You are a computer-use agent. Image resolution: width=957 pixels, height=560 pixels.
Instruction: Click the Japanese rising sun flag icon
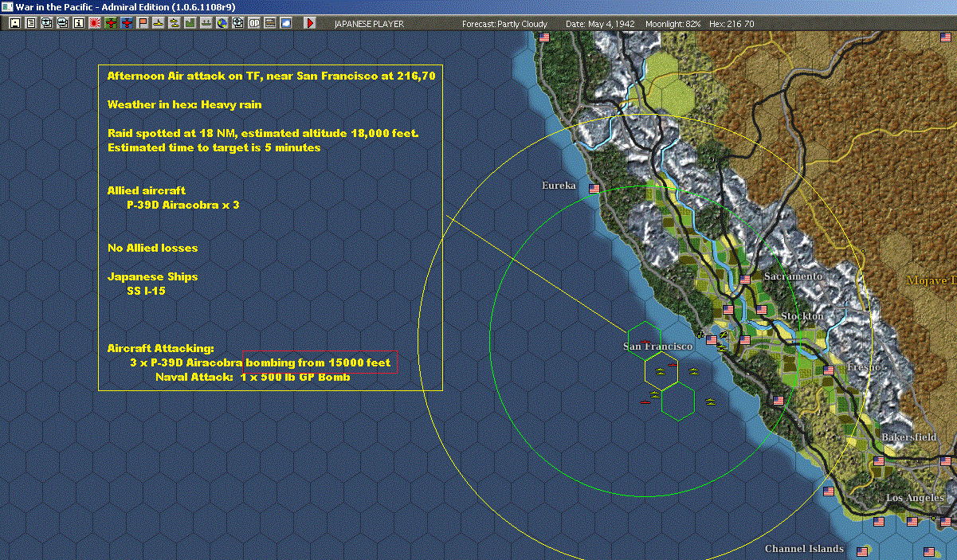pyautogui.click(x=95, y=24)
